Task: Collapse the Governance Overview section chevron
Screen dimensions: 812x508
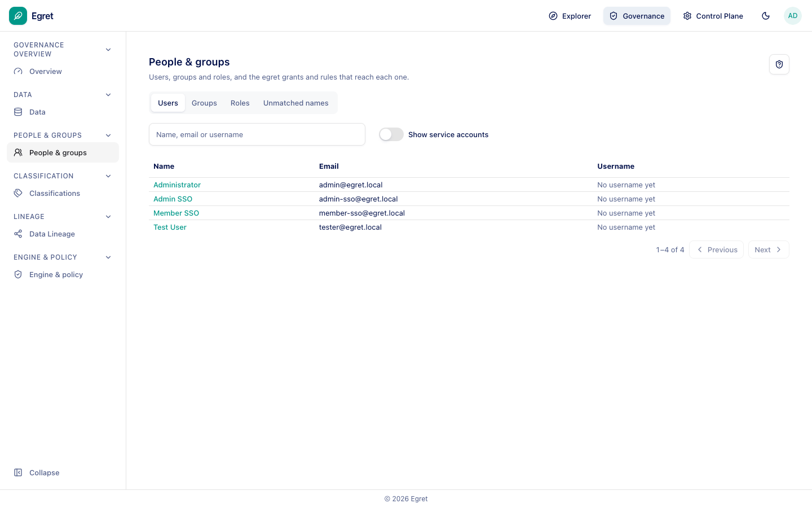Action: pyautogui.click(x=108, y=50)
